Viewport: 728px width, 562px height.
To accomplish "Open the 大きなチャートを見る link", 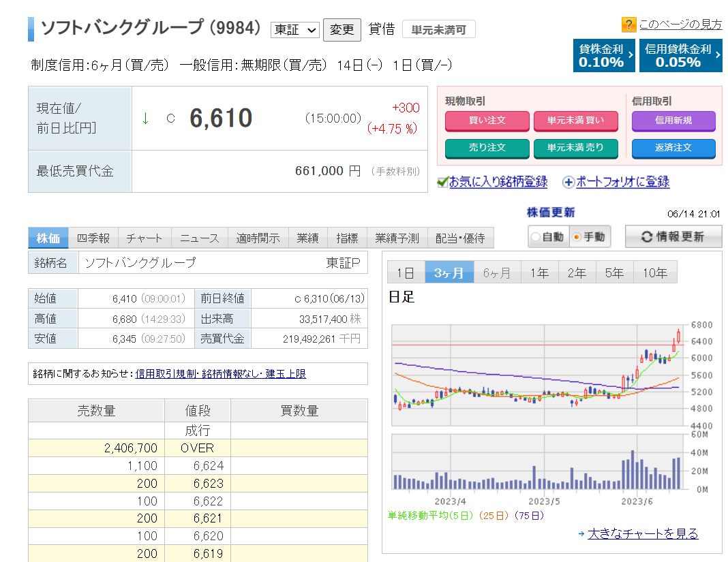I will [643, 534].
